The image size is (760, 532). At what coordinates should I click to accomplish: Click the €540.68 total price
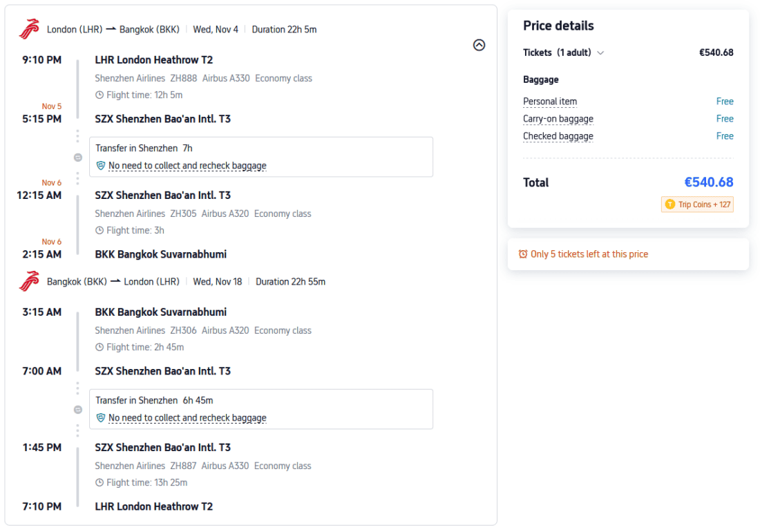click(708, 182)
